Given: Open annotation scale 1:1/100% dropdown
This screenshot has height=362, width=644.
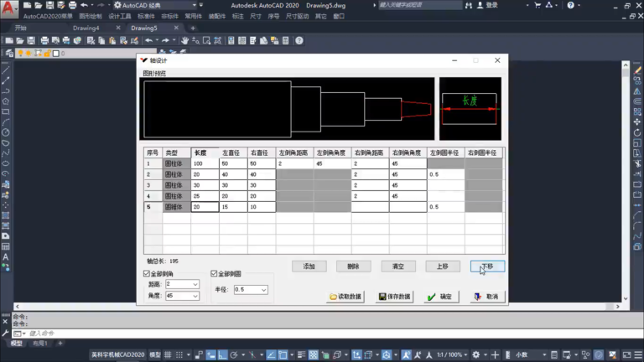Looking at the screenshot, I should tap(452, 354).
